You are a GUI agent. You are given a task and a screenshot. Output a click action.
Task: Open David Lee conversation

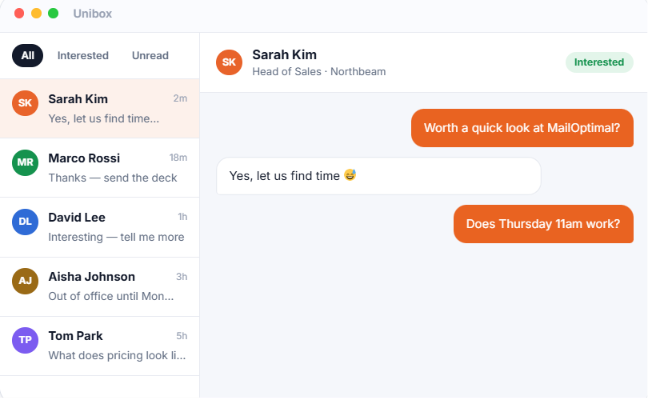100,227
